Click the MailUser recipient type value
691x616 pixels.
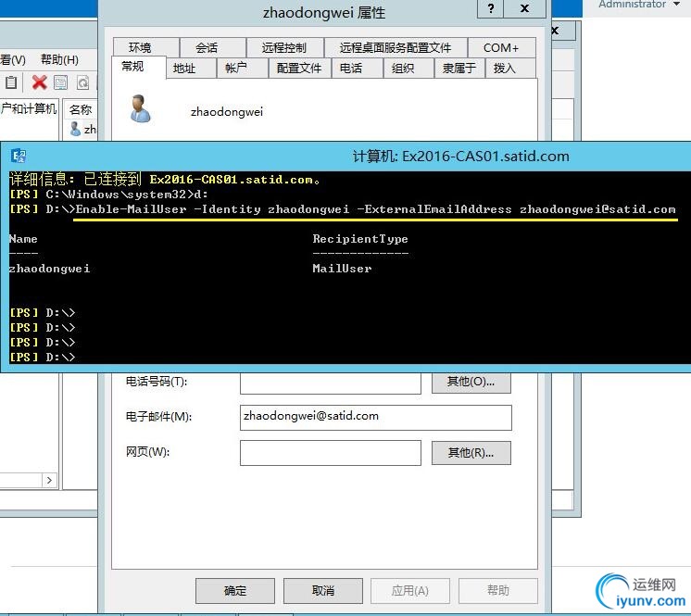342,269
